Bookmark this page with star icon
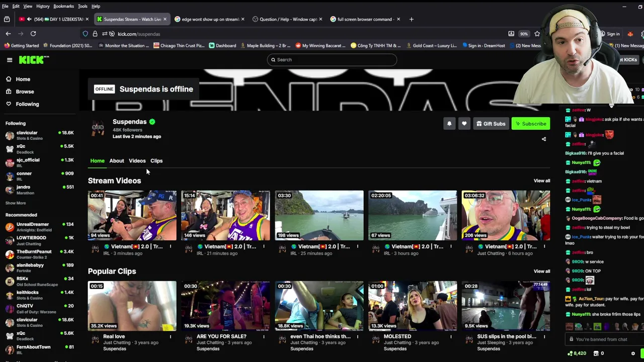This screenshot has height=362, width=644. tap(537, 34)
